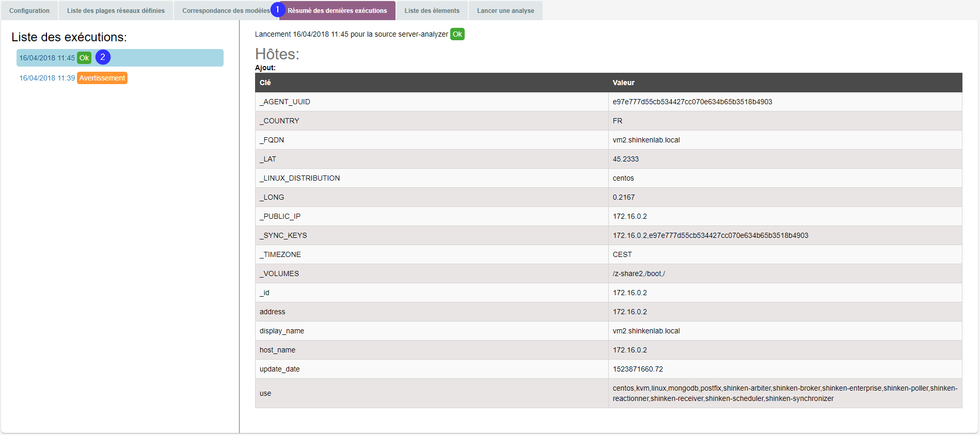The image size is (980, 435).
Task: Select the _id key cell
Action: (432, 293)
